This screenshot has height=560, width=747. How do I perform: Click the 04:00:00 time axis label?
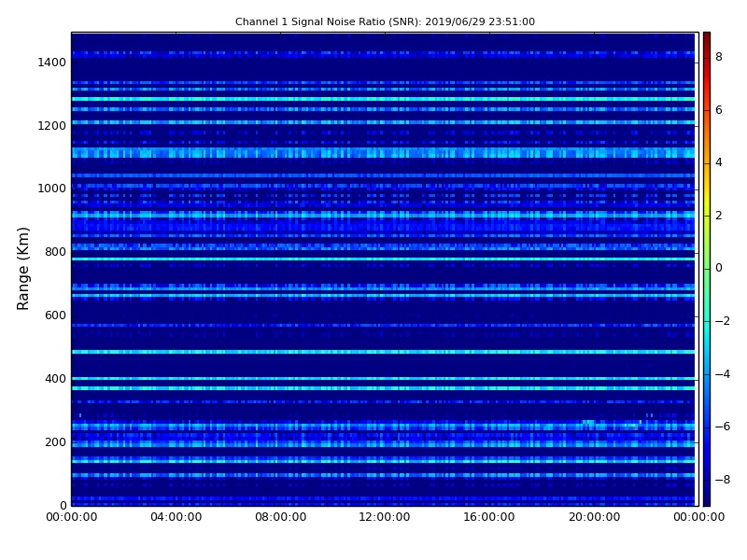[x=176, y=517]
